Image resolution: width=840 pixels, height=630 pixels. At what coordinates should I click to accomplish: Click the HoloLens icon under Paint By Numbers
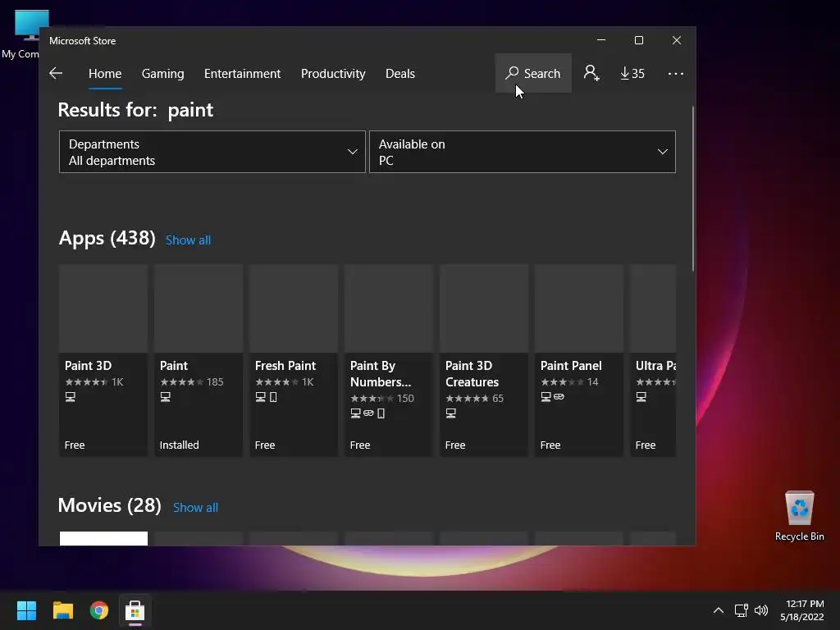(368, 413)
